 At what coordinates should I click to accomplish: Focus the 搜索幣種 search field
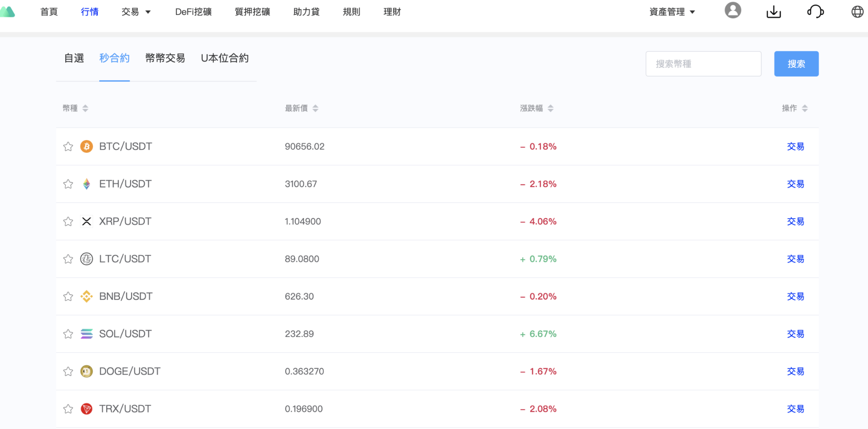tap(703, 63)
